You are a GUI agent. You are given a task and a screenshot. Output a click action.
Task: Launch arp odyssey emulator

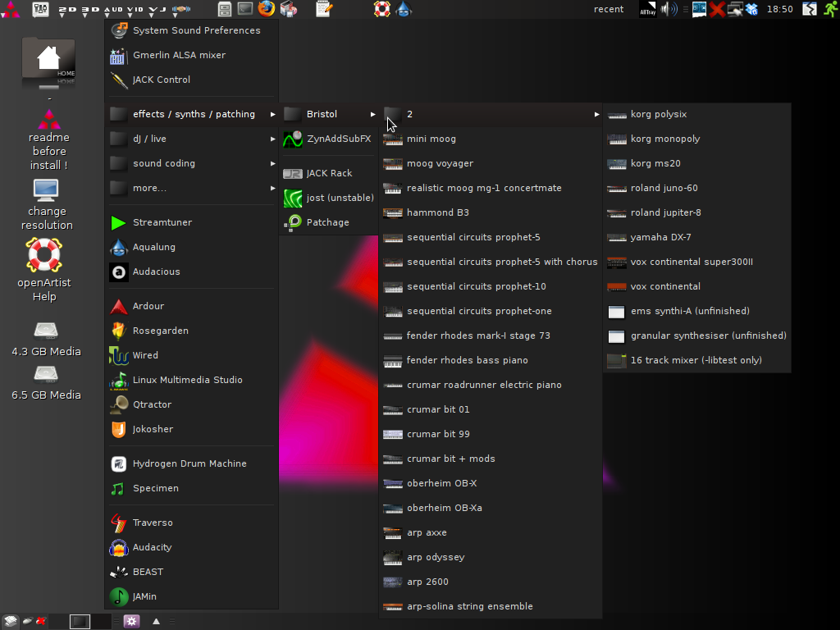click(491, 557)
